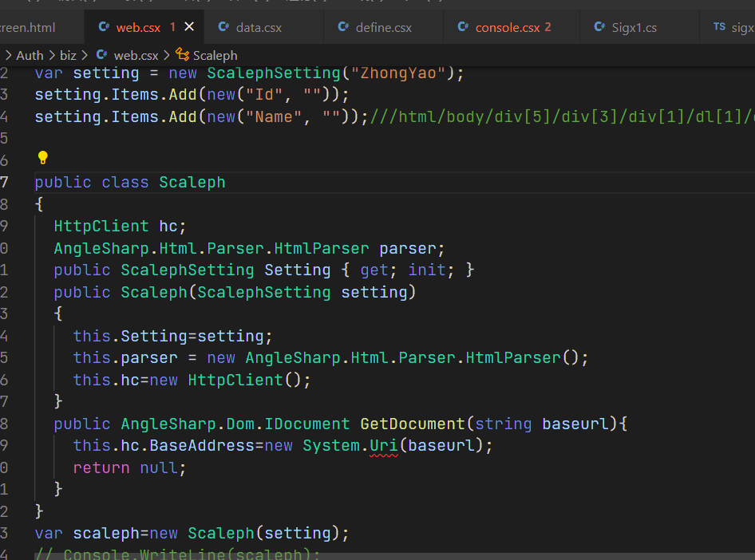This screenshot has height=560, width=755.
Task: Click the GetDocument method name
Action: coord(412,424)
